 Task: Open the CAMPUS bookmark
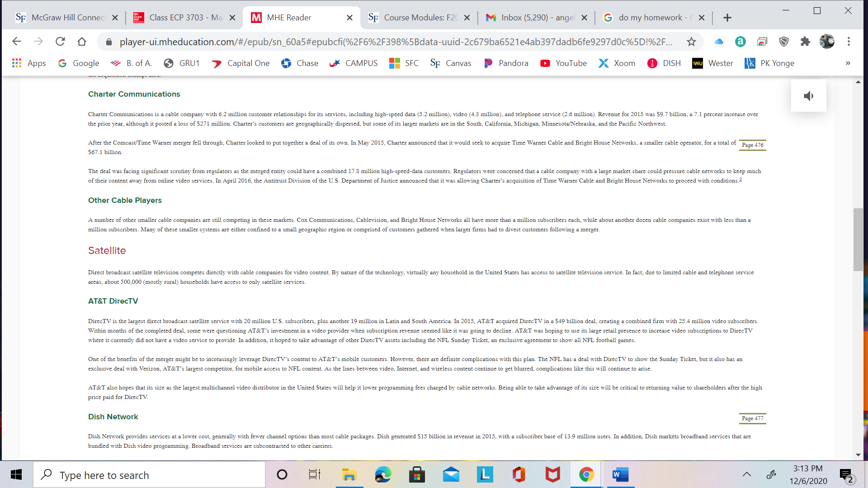click(354, 63)
